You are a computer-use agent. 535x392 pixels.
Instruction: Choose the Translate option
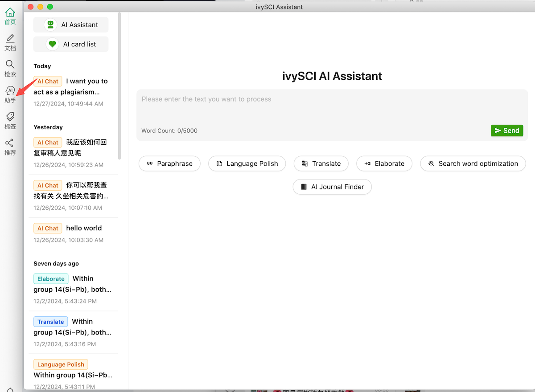[x=321, y=163]
